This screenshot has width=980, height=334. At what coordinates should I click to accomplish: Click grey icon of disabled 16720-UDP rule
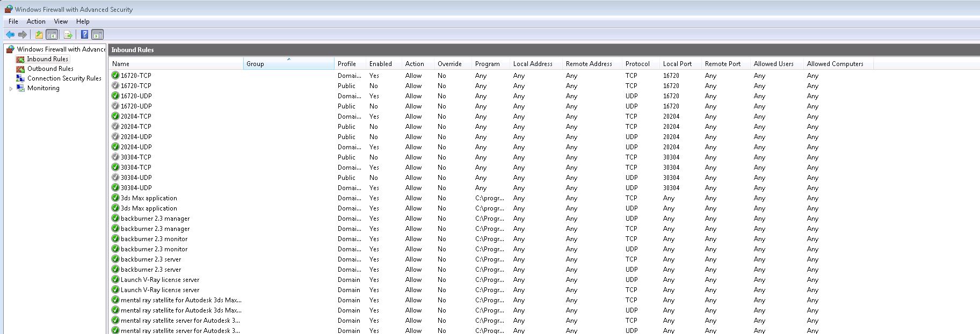[x=115, y=106]
